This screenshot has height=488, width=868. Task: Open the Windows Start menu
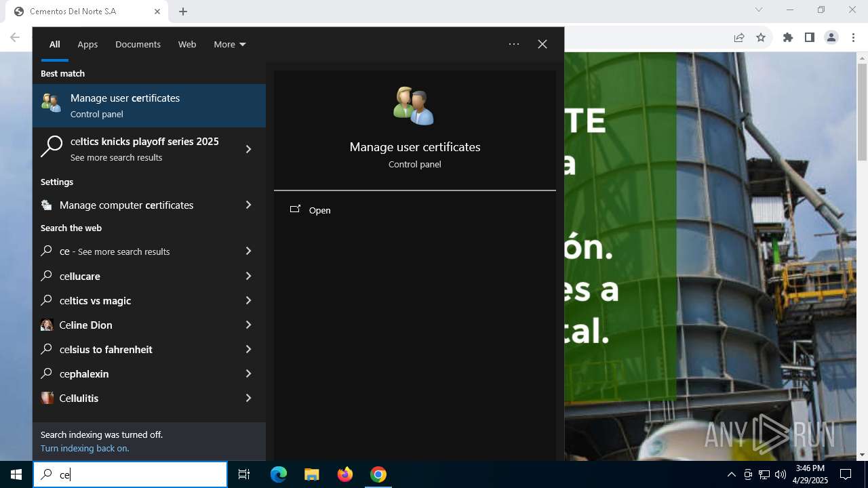click(16, 474)
